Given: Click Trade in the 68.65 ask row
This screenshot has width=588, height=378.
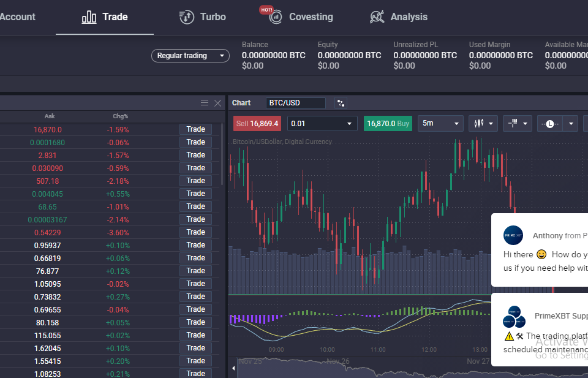Looking at the screenshot, I should pos(196,206).
